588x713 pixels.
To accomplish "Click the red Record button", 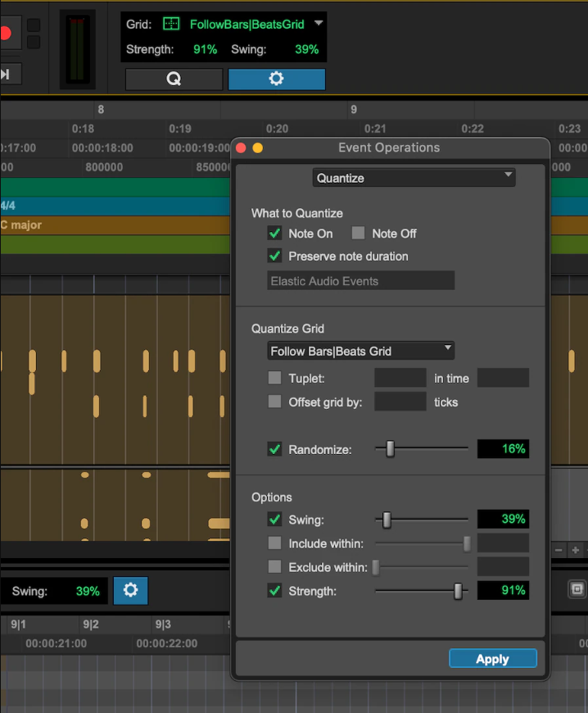I will (7, 33).
